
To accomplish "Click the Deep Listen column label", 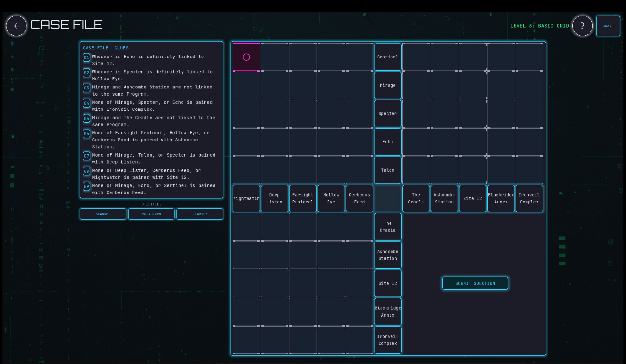I will point(275,198).
